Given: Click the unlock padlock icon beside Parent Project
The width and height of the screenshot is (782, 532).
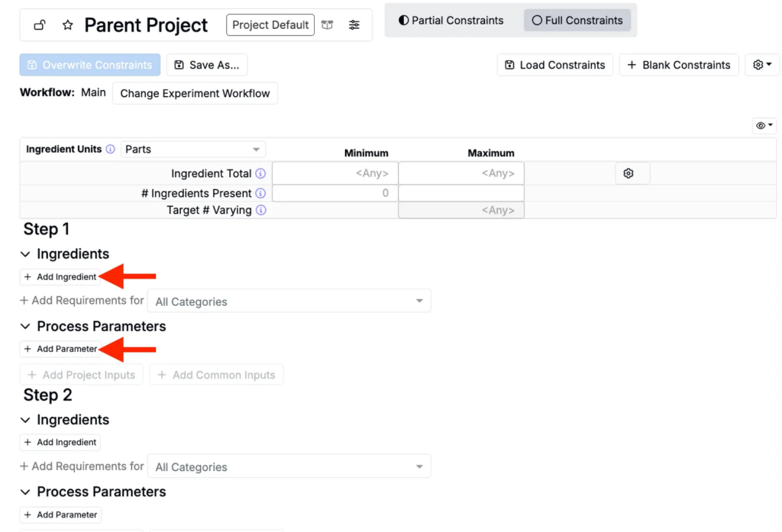Looking at the screenshot, I should coord(40,25).
